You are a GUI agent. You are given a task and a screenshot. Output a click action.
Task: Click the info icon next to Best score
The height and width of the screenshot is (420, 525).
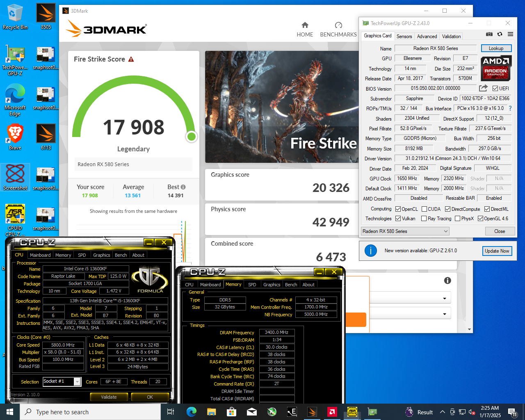[x=183, y=187]
